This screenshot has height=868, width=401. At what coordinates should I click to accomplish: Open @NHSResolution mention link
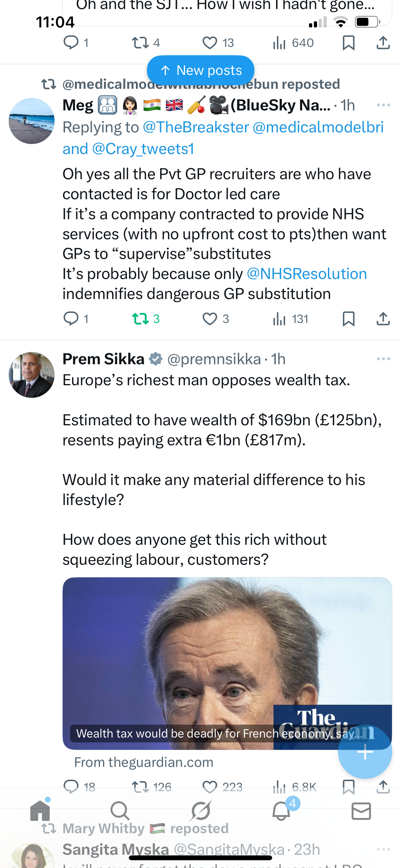click(x=307, y=274)
